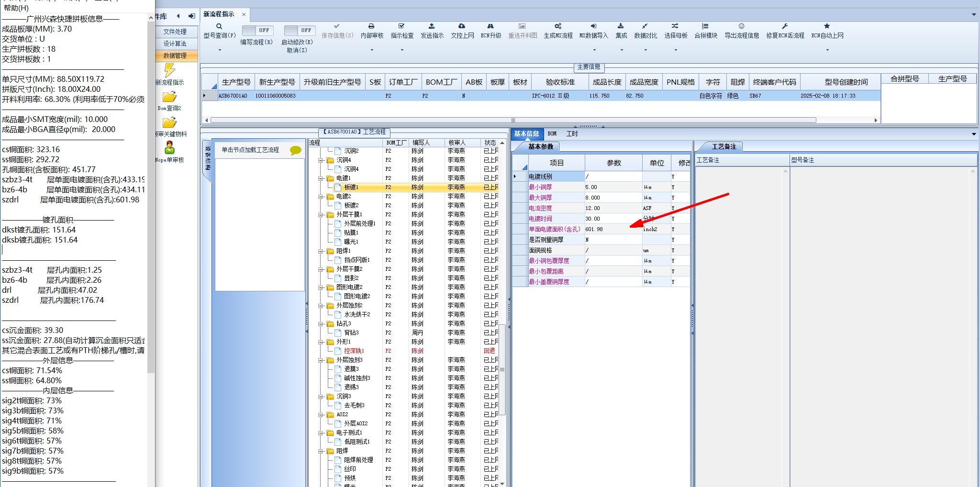Open the 内部审核 dropdown arrow
This screenshot has width=980, height=487.
(x=372, y=50)
